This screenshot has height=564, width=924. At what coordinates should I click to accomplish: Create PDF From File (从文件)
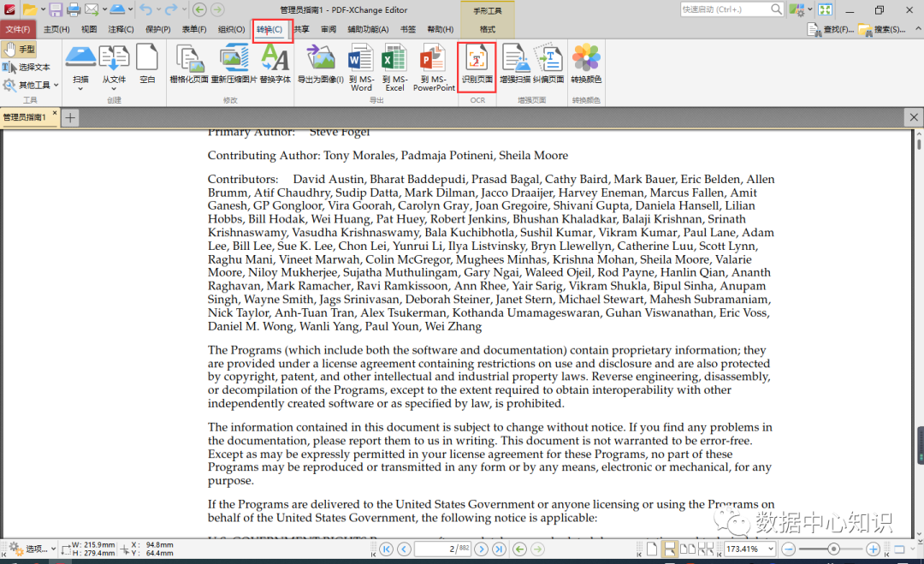[x=114, y=67]
